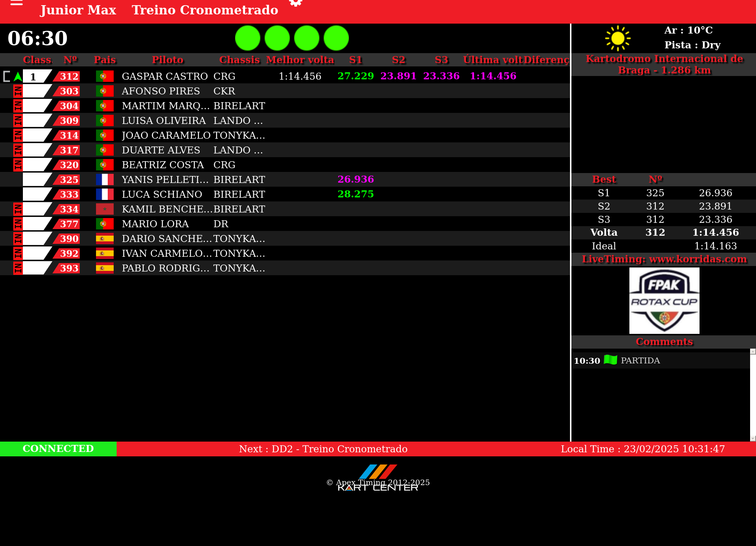Click the last green start light

pyautogui.click(x=336, y=38)
